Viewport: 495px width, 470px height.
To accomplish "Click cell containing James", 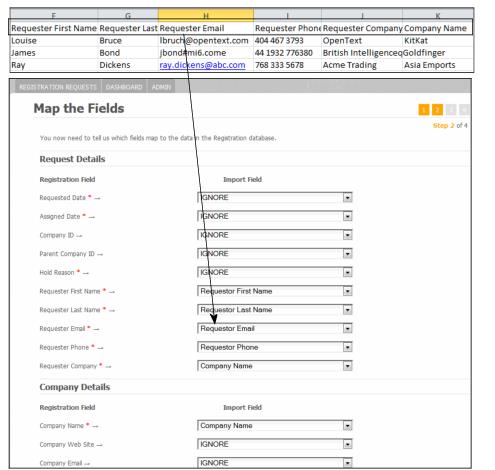I will (54, 53).
